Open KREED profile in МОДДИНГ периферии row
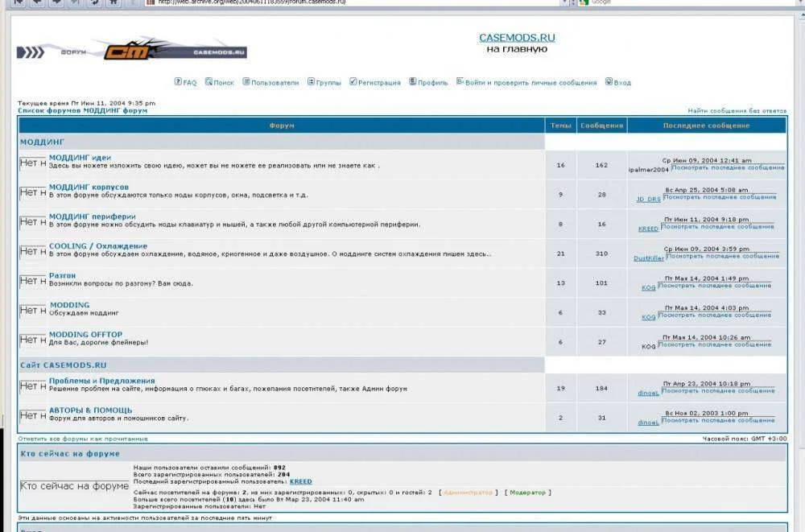The width and height of the screenshot is (805, 532). 648,229
